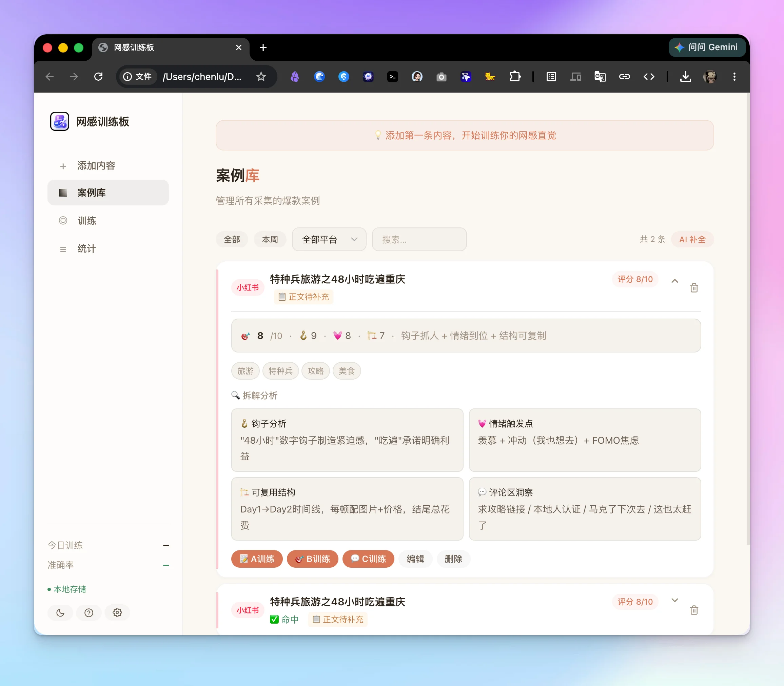Start A训练 for this case
The image size is (784, 686).
[x=257, y=559]
